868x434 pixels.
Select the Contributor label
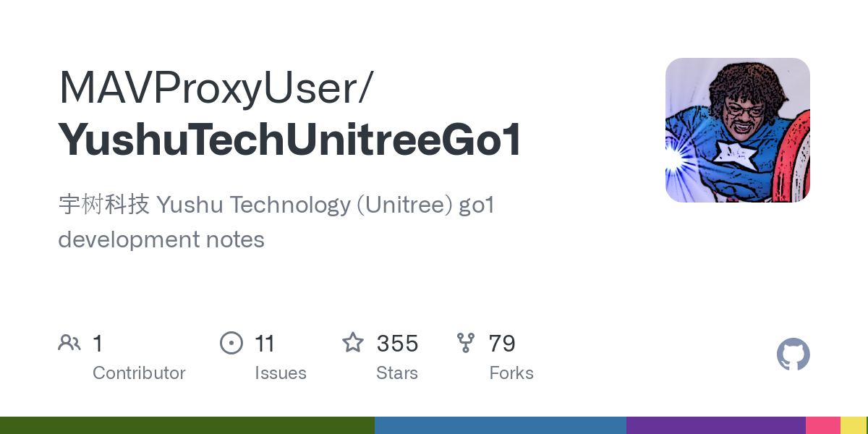click(139, 373)
